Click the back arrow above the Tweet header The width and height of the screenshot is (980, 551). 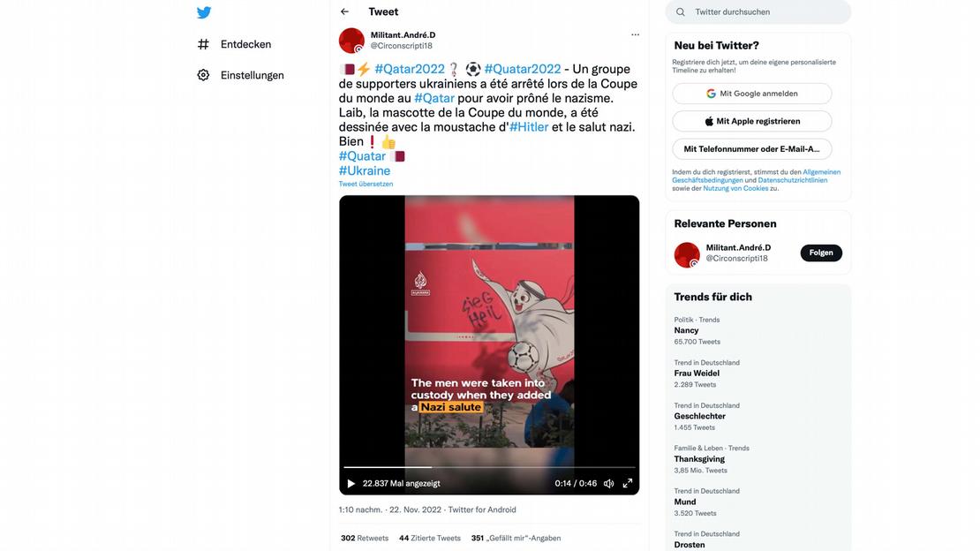343,11
